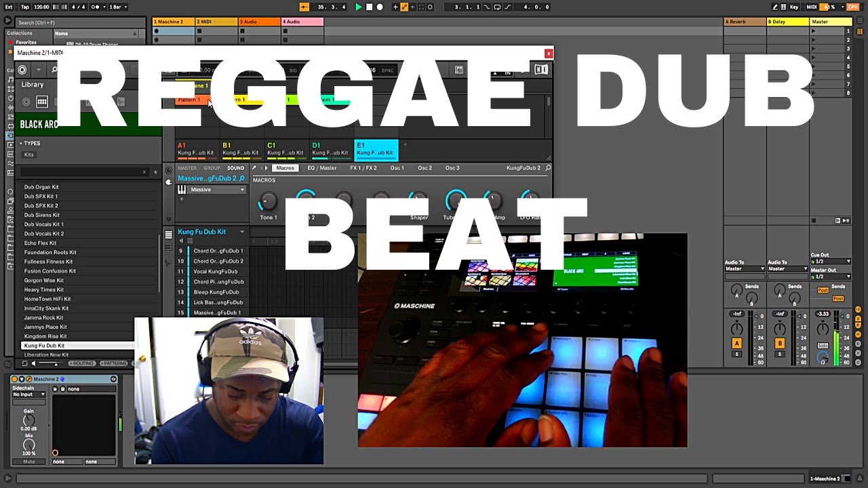Open Favorites in Collections
Screen dimensions: 868x488
coord(26,42)
